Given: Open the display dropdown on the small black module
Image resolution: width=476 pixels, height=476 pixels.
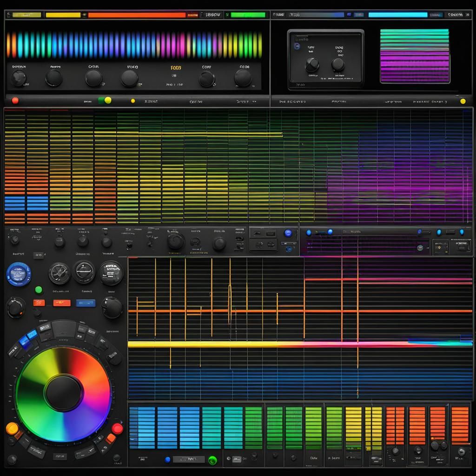Looking at the screenshot, I should tap(302, 40).
